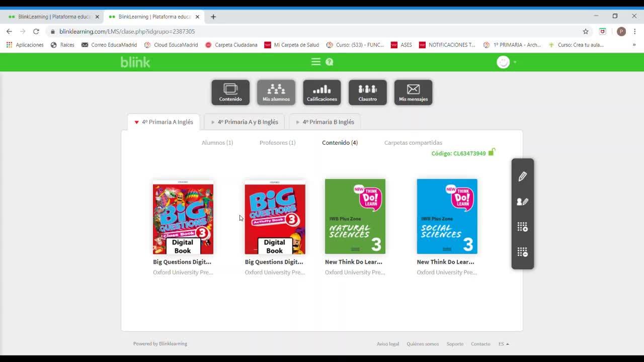The height and width of the screenshot is (362, 644).
Task: Go back with the browser back arrow
Action: pos(9,31)
